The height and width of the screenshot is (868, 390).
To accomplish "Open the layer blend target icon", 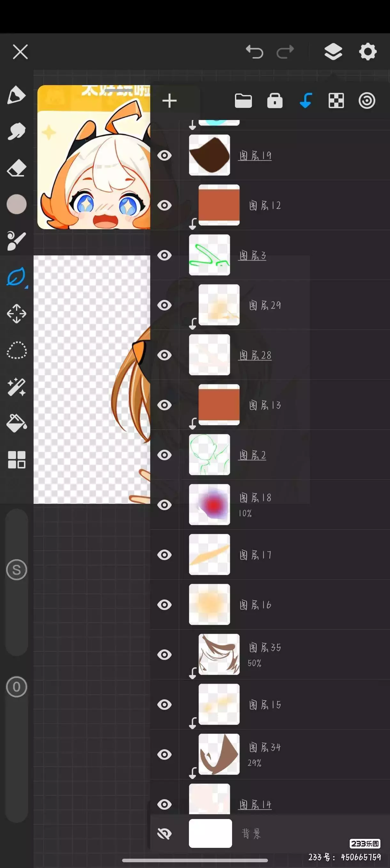I will [367, 101].
